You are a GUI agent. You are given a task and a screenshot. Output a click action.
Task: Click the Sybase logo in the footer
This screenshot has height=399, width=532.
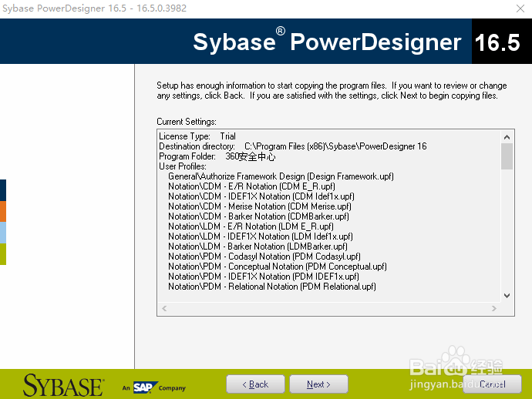[63, 385]
